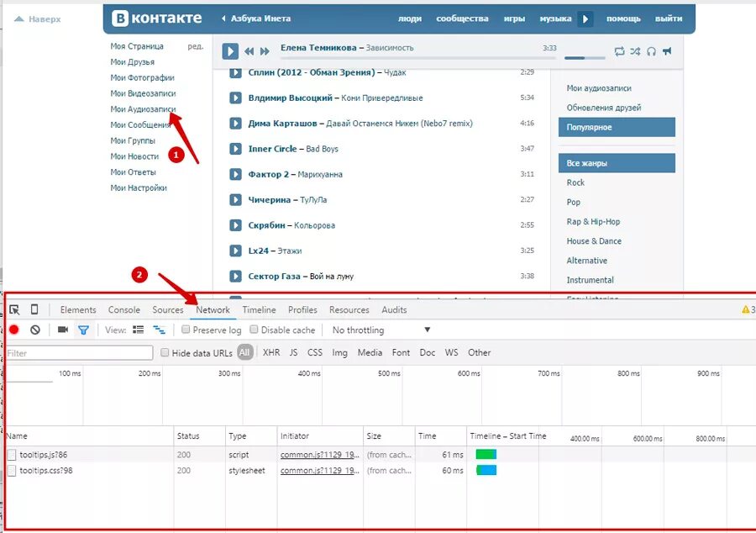Select the Rap & Hip-Hop genre
The width and height of the screenshot is (756, 533).
tap(593, 222)
